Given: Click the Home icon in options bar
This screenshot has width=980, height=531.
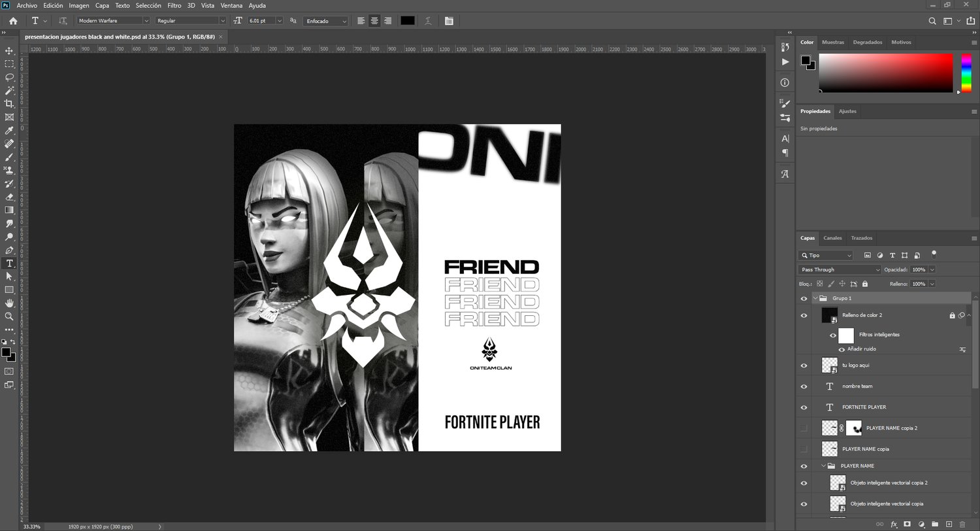Looking at the screenshot, I should tap(13, 21).
